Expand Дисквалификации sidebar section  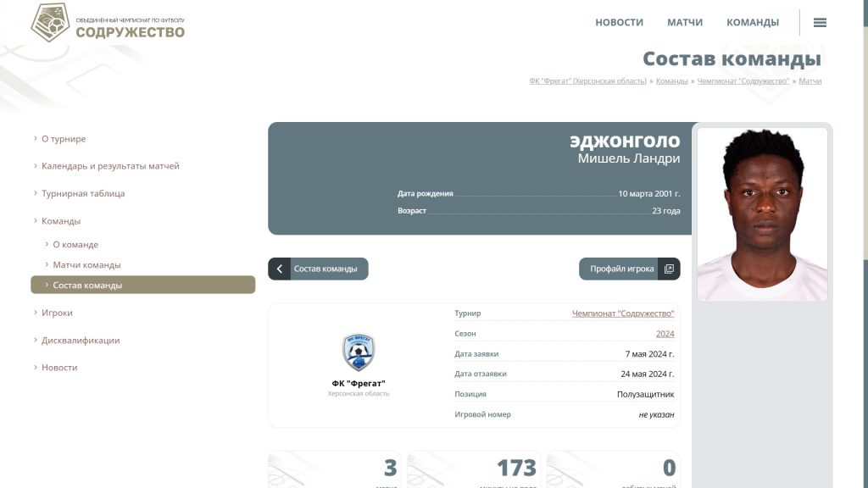(x=81, y=341)
